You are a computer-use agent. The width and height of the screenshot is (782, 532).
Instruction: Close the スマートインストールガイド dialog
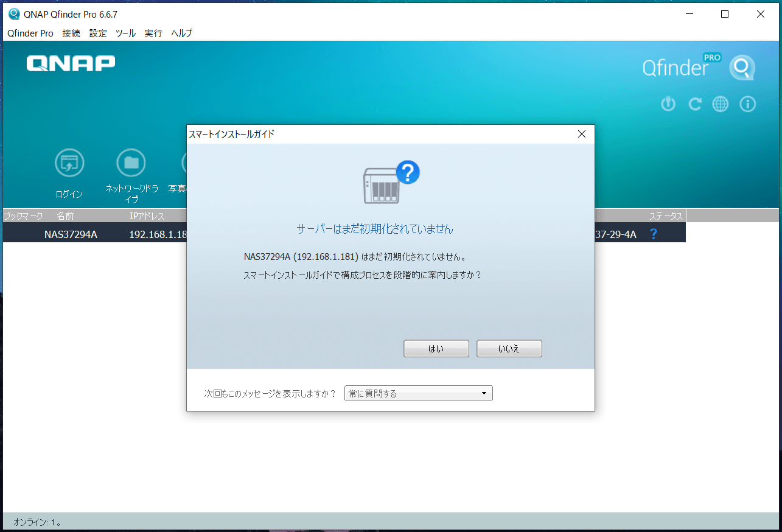click(581, 134)
